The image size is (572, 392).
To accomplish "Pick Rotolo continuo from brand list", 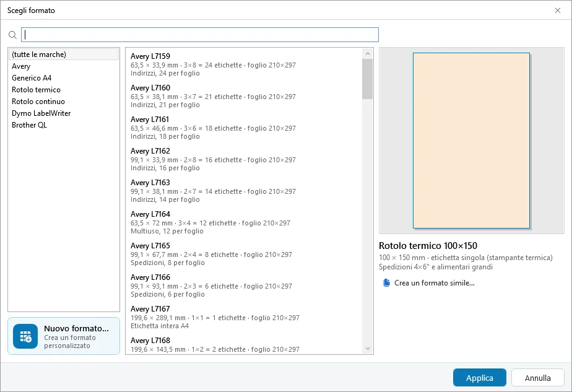I will 64,101.
